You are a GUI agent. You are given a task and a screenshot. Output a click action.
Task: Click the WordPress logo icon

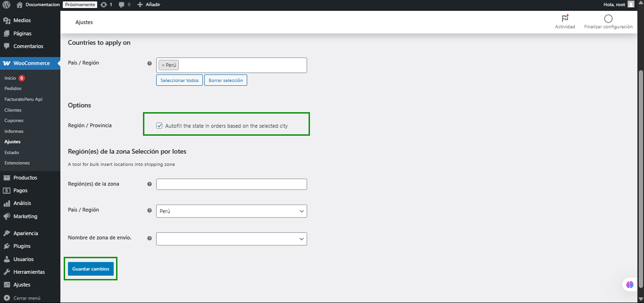[x=7, y=5]
